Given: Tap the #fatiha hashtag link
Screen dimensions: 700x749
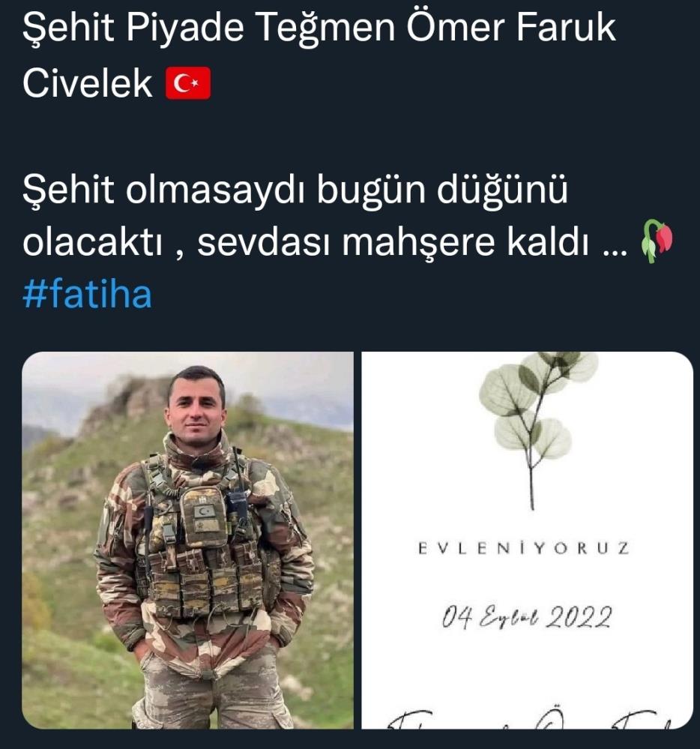Looking at the screenshot, I should [x=87, y=295].
